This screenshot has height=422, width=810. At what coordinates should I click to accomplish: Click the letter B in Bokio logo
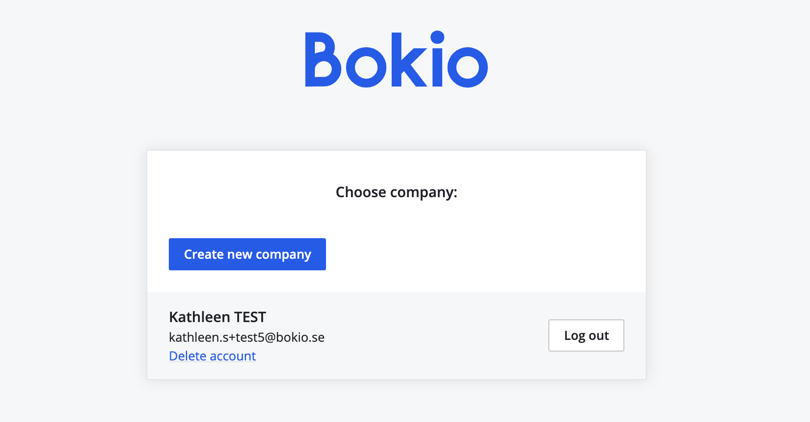322,60
